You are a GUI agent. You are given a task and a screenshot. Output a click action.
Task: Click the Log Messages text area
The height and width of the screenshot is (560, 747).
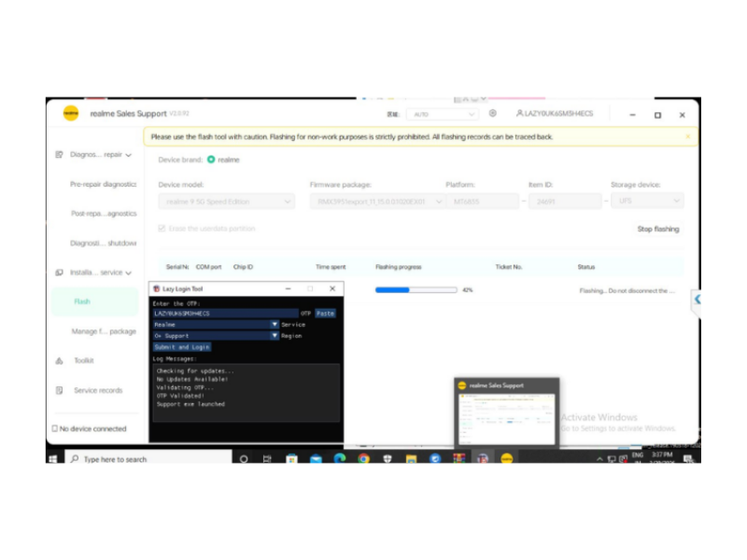point(247,393)
